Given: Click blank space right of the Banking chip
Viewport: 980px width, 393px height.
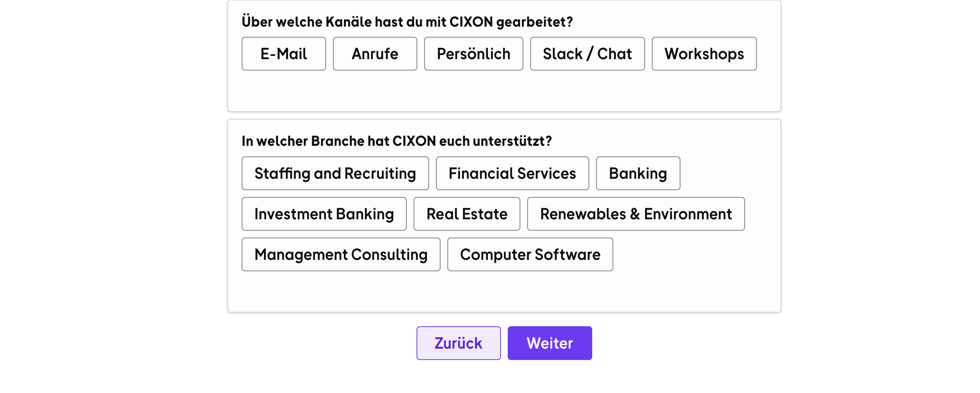Looking at the screenshot, I should (x=729, y=173).
